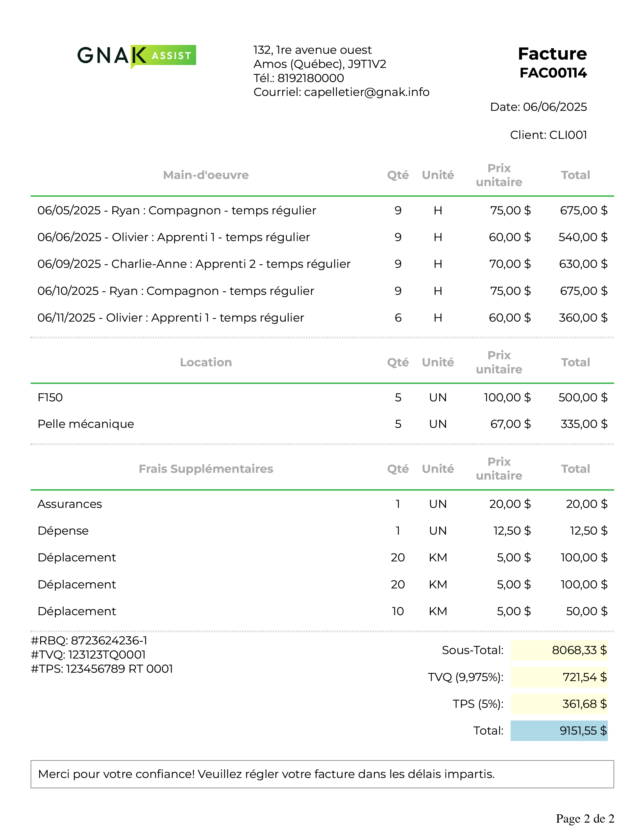Select the Charlie-Anne Apprenti 2 line
This screenshot has height=833, width=644.
322,264
